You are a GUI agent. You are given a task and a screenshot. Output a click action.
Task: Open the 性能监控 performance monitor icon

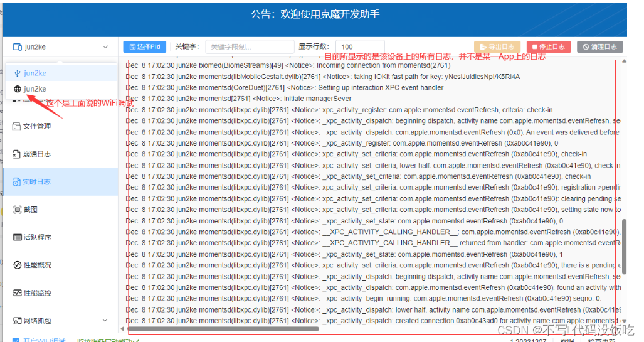pyautogui.click(x=18, y=293)
